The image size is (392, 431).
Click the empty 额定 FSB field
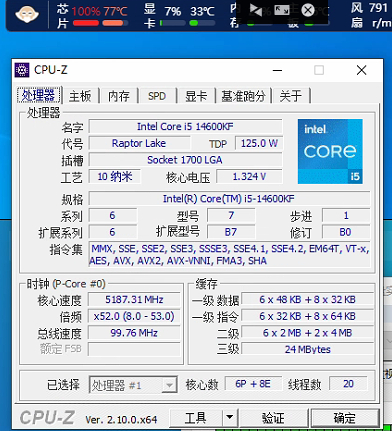pos(134,349)
